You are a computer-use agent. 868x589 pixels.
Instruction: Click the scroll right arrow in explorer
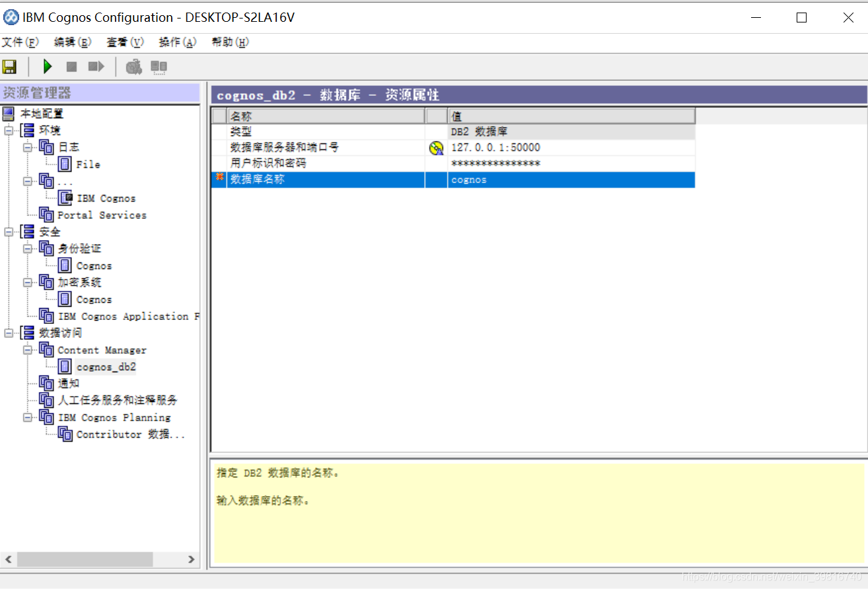[x=192, y=559]
